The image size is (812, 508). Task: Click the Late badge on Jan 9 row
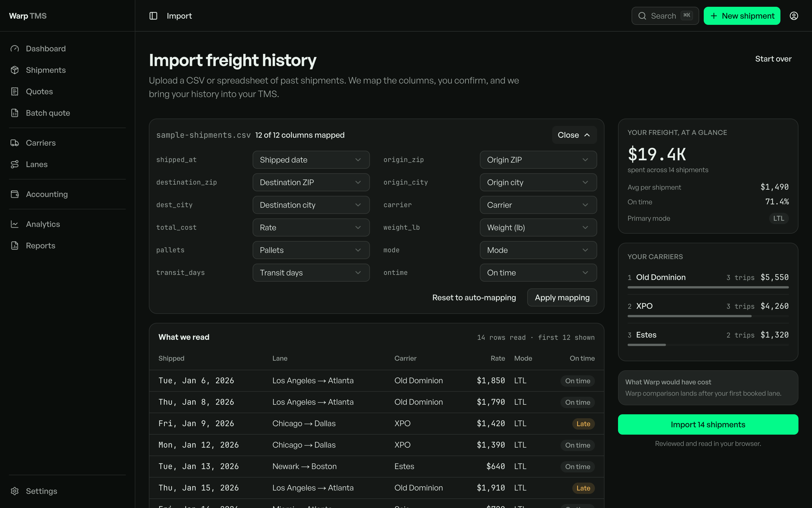583,424
